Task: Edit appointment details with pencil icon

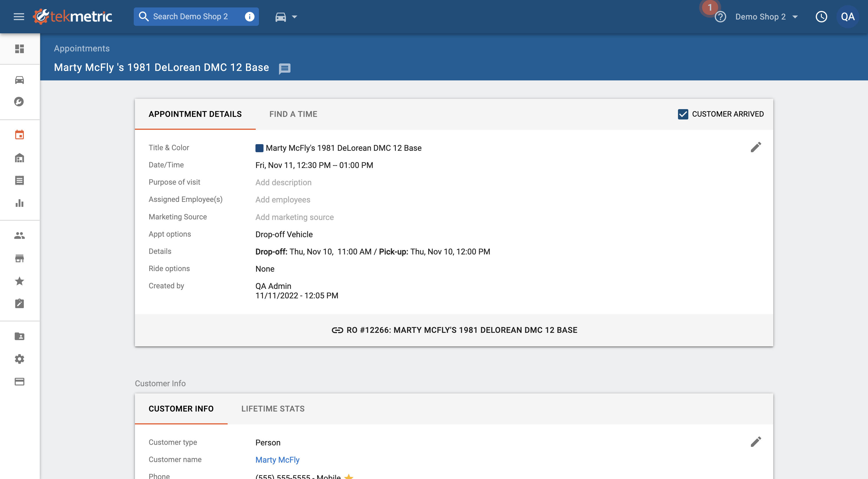Action: (x=755, y=147)
